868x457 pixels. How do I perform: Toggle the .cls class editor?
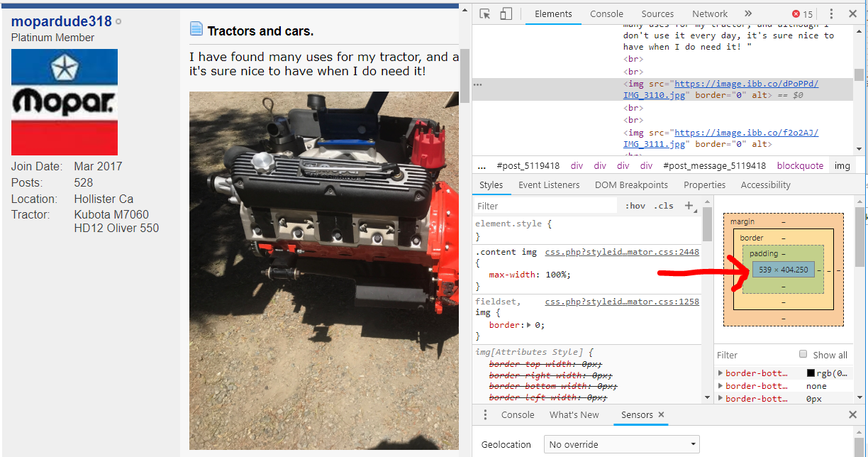[x=664, y=206]
